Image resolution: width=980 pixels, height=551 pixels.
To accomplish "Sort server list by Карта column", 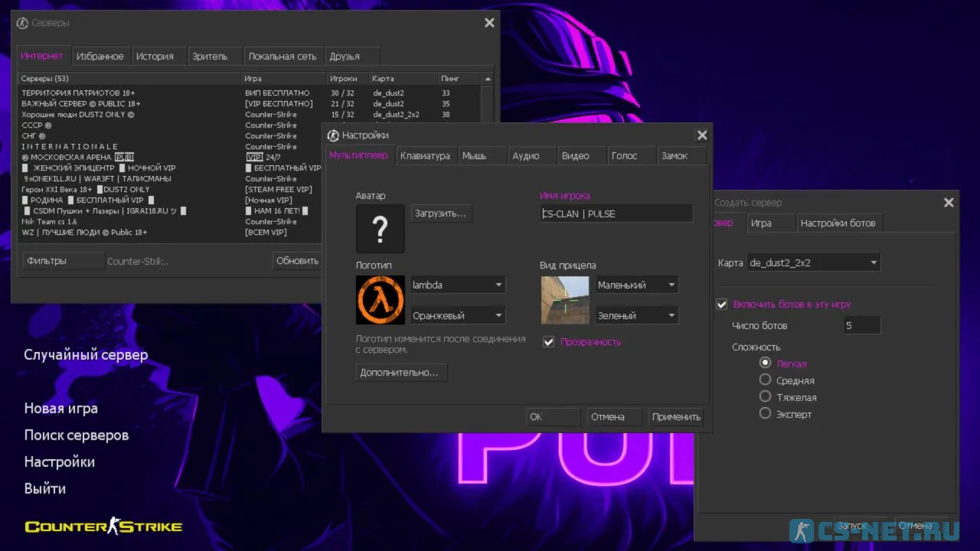I will point(403,79).
